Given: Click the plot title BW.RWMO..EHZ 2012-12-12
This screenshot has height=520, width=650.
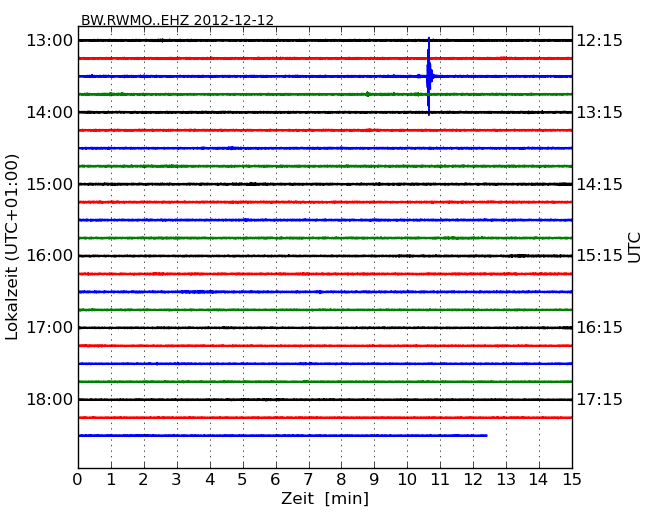Looking at the screenshot, I should 177,20.
